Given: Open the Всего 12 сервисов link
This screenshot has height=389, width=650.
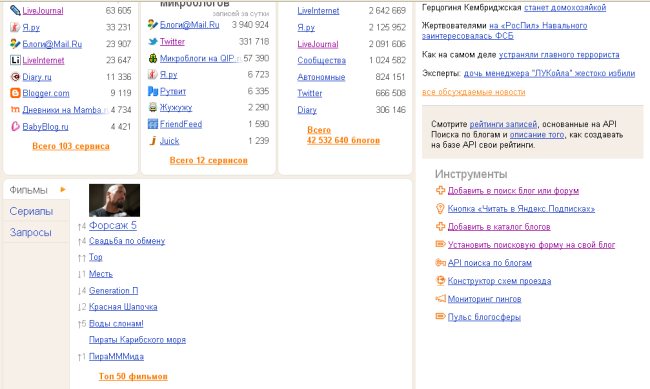Looking at the screenshot, I should (x=209, y=160).
